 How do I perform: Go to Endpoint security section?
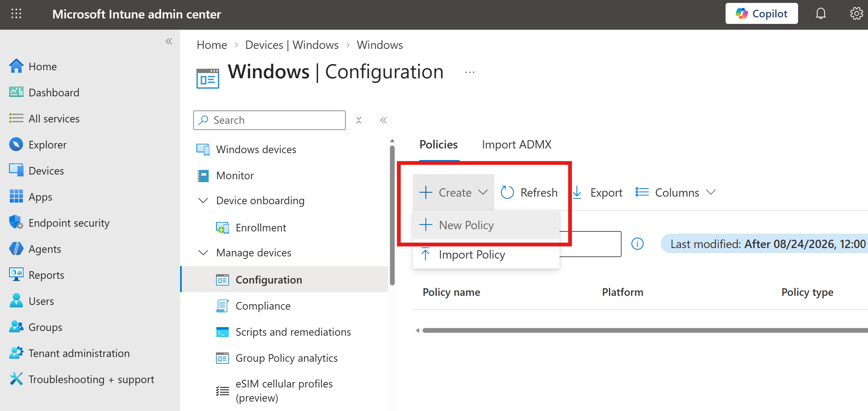click(69, 223)
